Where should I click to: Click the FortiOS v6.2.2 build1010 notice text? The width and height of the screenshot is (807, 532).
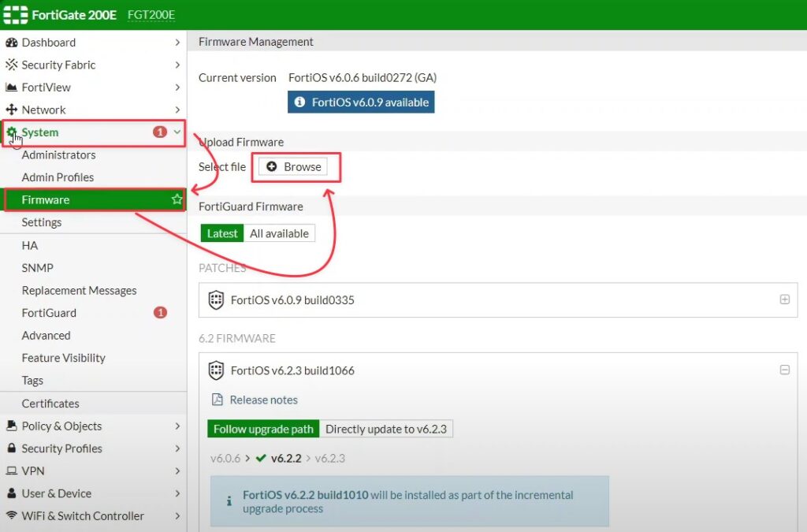click(407, 501)
